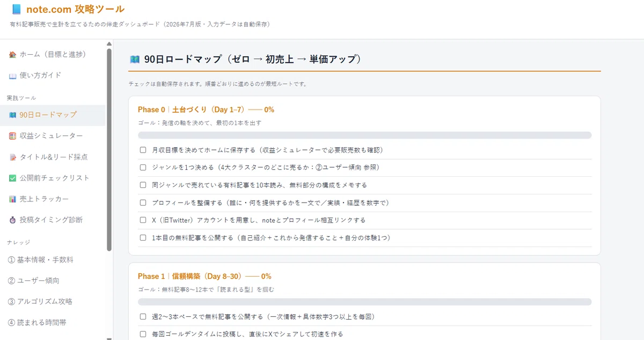Select 収益シミュレーター menu item
This screenshot has height=340, width=644.
[53, 136]
